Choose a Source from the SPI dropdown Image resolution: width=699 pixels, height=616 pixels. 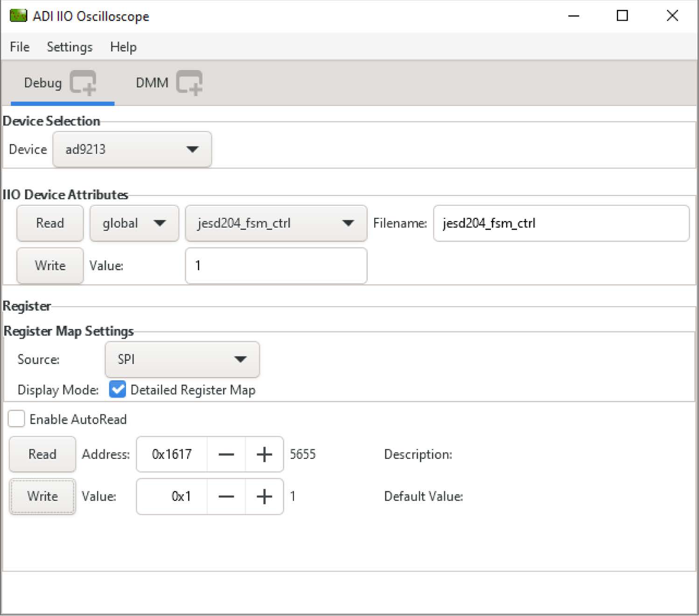[x=182, y=359]
